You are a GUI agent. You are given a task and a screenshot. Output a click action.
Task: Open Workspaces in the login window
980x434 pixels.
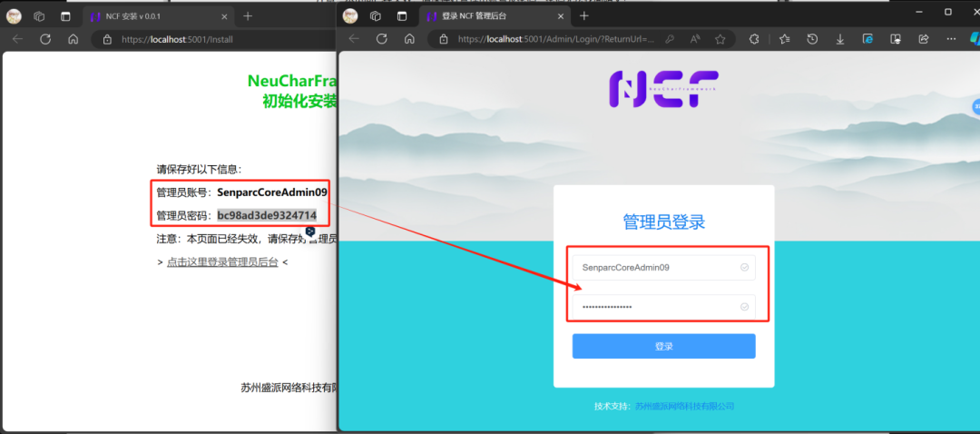[376, 16]
